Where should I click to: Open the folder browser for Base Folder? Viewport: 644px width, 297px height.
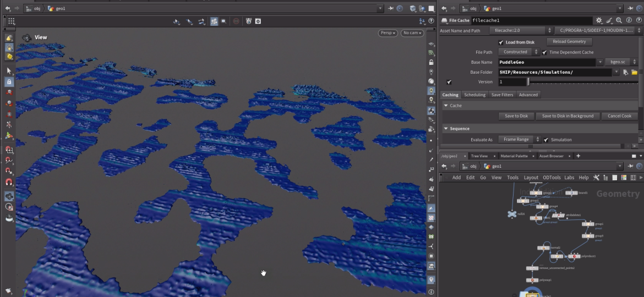pyautogui.click(x=634, y=72)
